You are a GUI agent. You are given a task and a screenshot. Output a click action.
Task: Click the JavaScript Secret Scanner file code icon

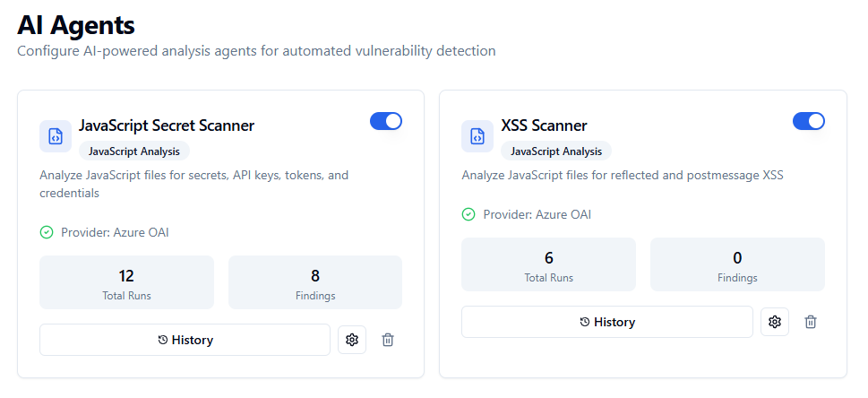(x=56, y=136)
